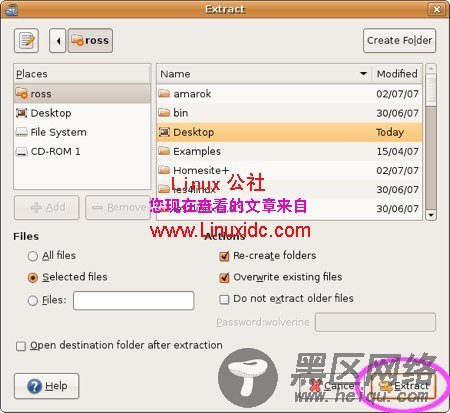The image size is (450, 413).
Task: Choose the Selected files radio button
Action: [33, 278]
